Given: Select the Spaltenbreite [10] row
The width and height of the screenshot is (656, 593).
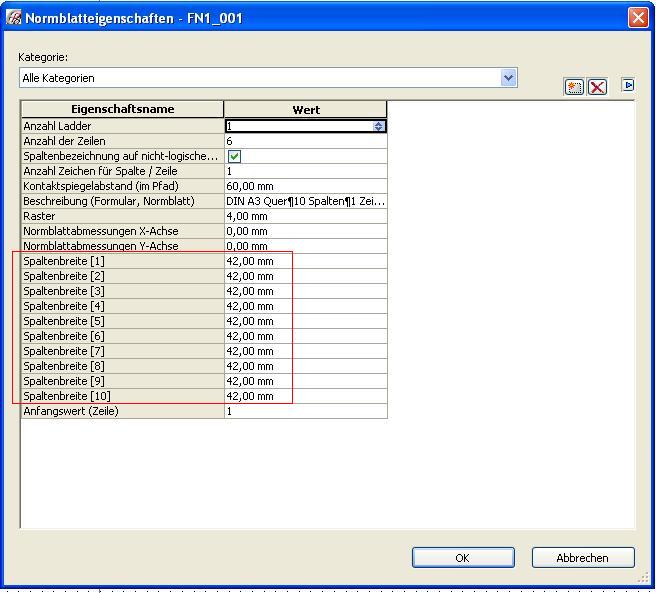Looking at the screenshot, I should point(122,396).
